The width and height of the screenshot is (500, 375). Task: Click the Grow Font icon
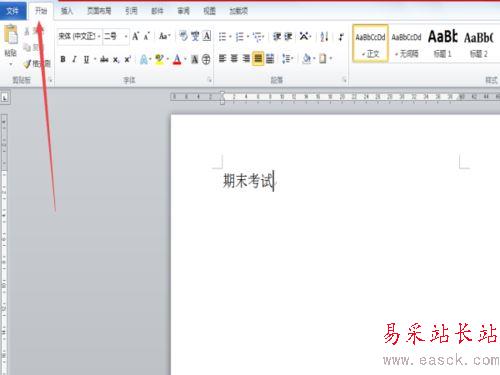coord(135,36)
